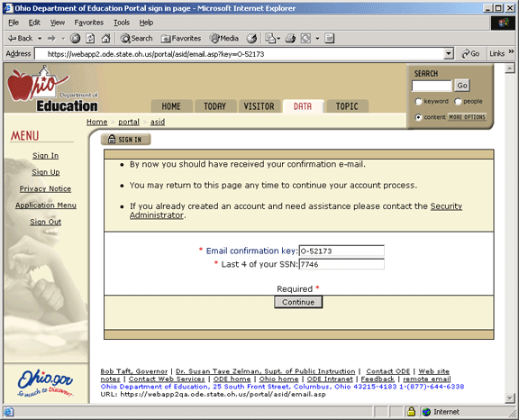Open the File menu
Viewport: 519px width, 420px height.
[x=14, y=23]
